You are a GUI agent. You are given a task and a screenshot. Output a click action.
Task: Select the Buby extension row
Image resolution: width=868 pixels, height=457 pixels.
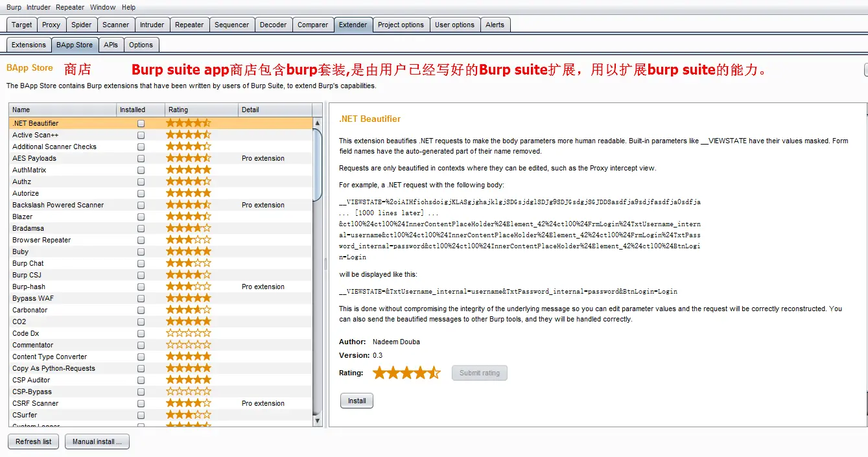click(161, 252)
